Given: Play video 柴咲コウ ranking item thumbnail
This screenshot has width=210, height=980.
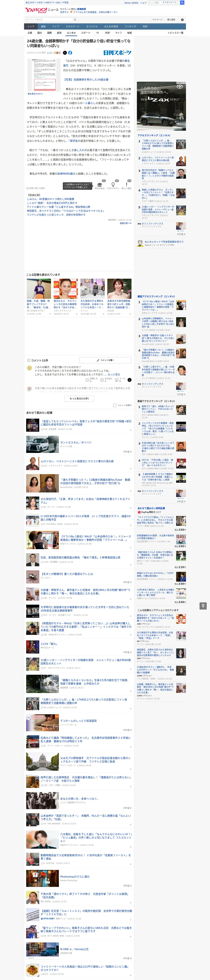Looking at the screenshot, I should pos(181,410).
